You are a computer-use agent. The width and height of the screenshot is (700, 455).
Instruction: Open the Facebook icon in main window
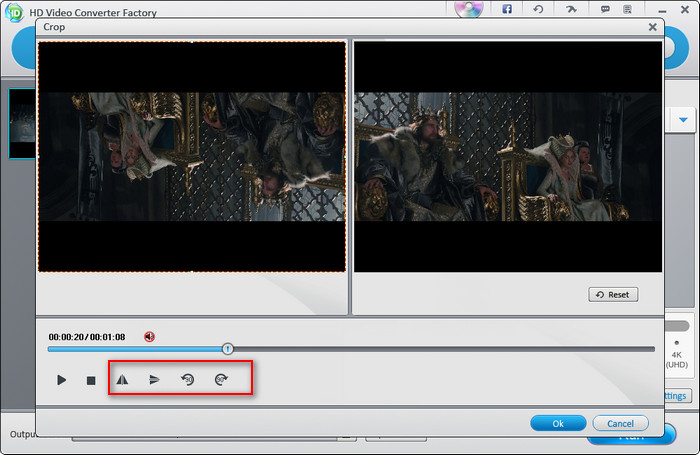507,9
